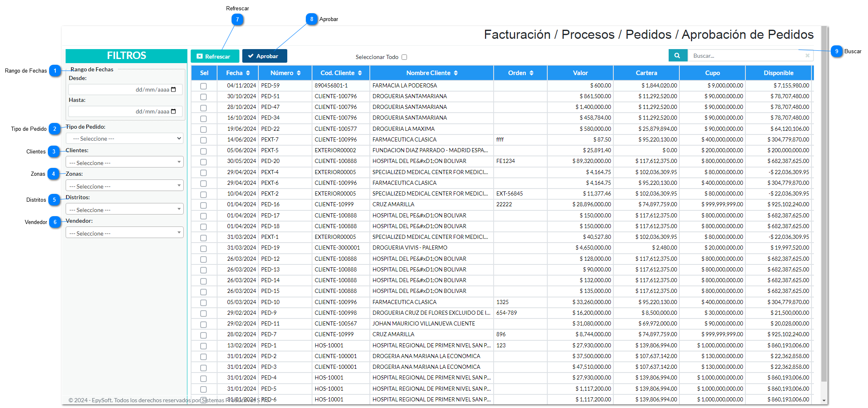Click client code CLIENTE-100567

(336, 323)
